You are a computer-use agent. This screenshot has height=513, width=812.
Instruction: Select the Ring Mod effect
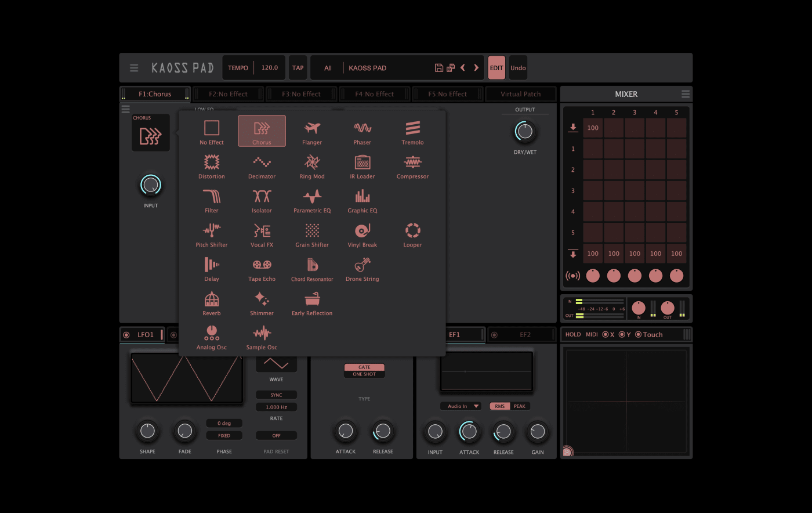pyautogui.click(x=312, y=165)
